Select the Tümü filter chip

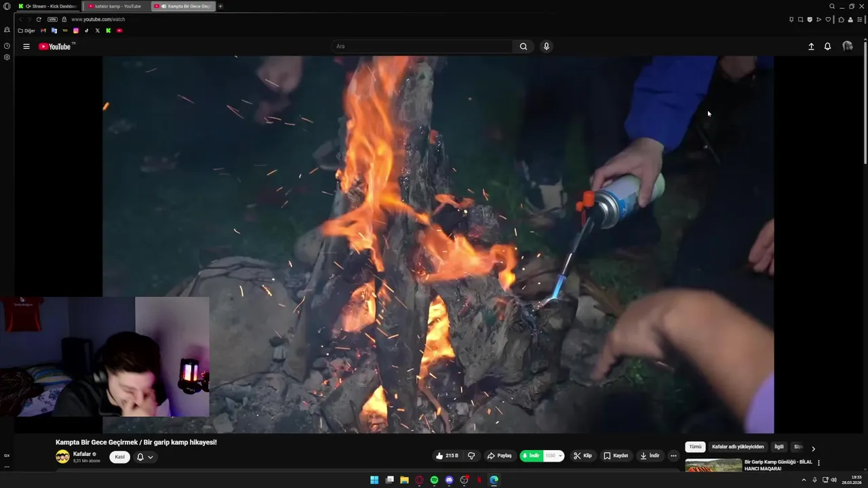click(x=695, y=447)
